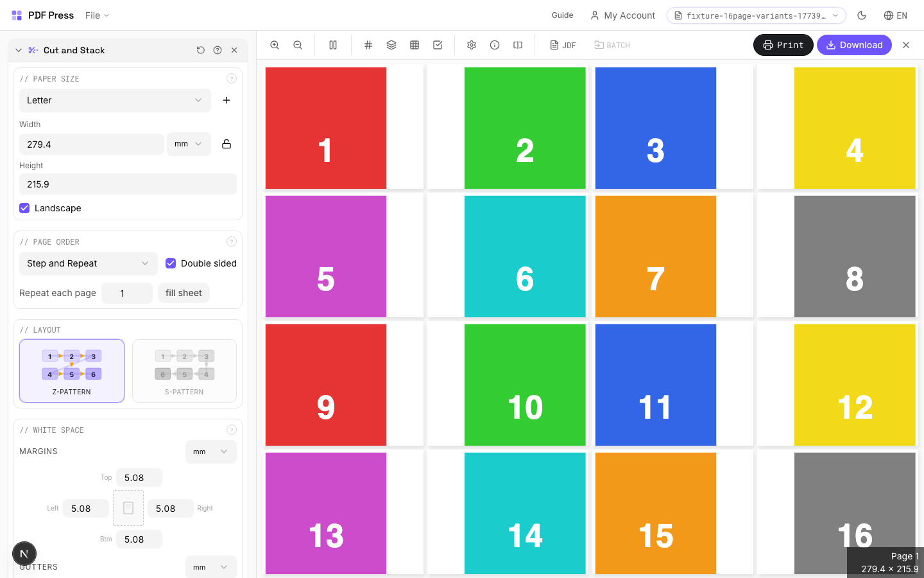Select the S-Pattern layout option
Viewport: 924px width, 578px height.
184,371
